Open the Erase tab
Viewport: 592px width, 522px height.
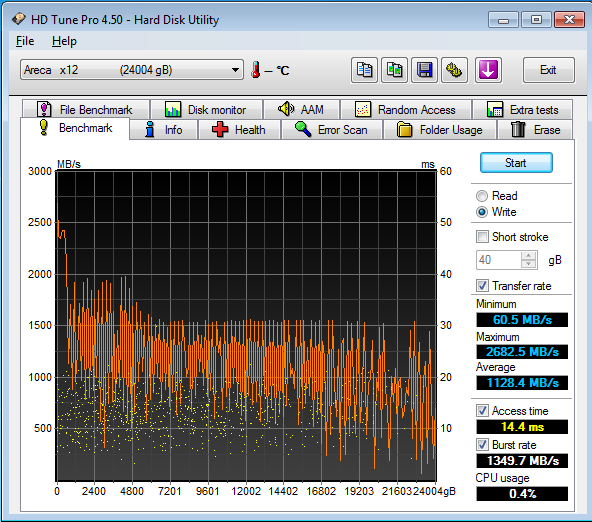535,130
